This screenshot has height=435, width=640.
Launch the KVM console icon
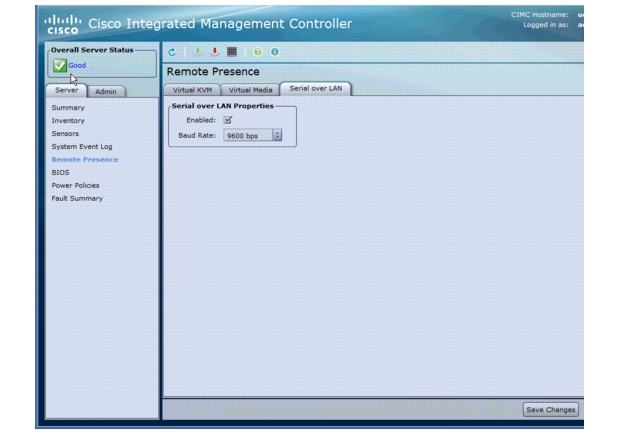232,51
